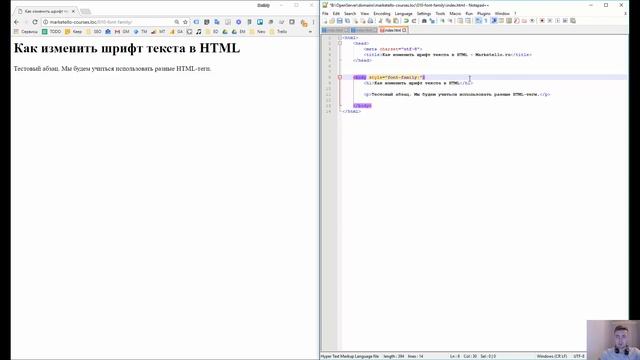Open the GA bookmark
This screenshot has width=640, height=360.
pyautogui.click(x=176, y=31)
